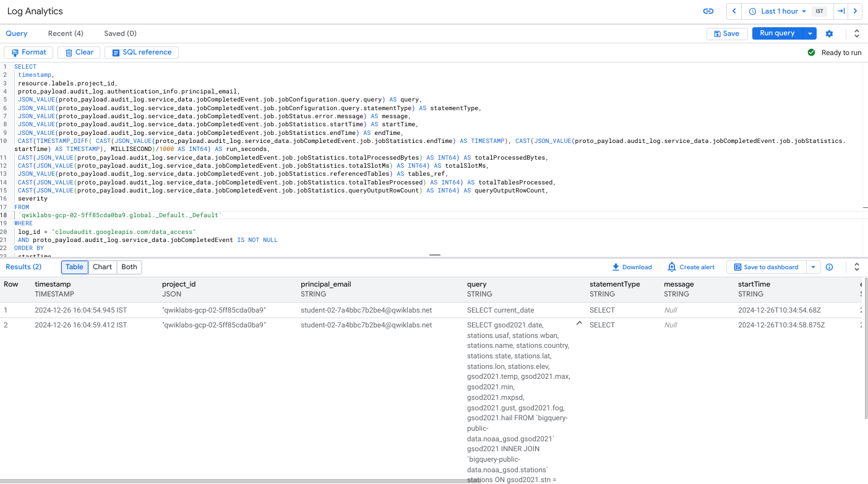Click the statementType column header
Screen dimensions: 868x484
(x=615, y=284)
